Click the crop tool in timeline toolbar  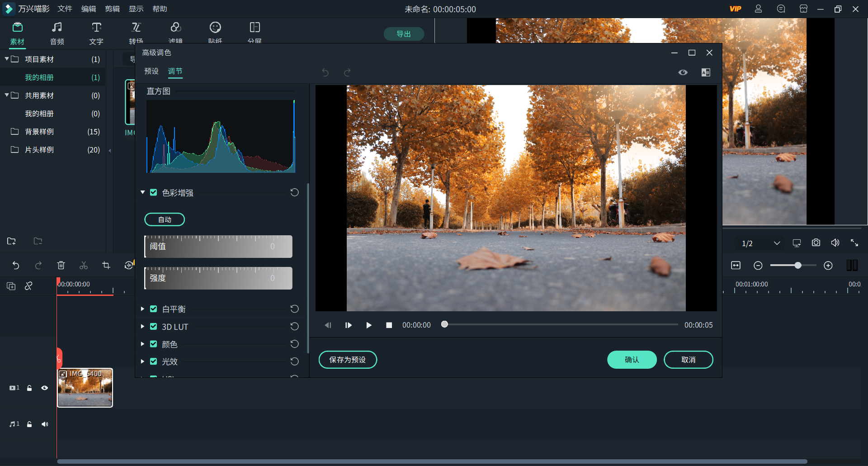coord(106,266)
